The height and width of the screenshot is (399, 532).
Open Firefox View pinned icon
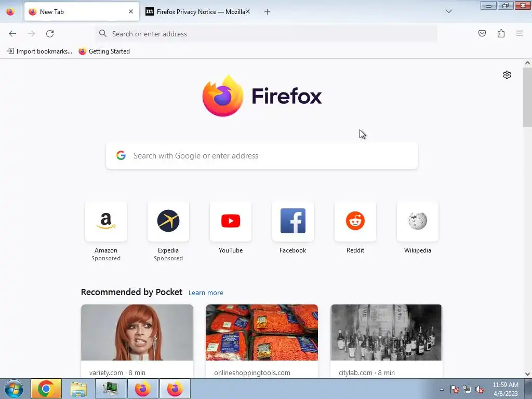pos(10,11)
